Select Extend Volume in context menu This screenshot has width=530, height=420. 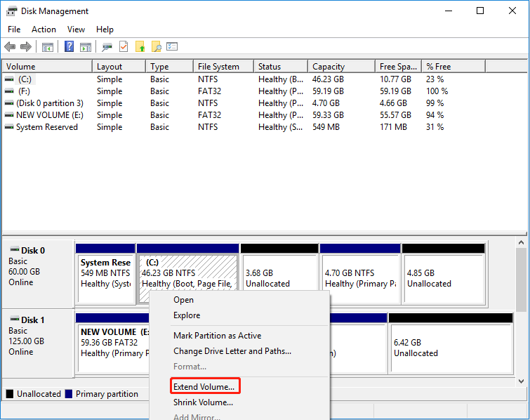coord(239,387)
